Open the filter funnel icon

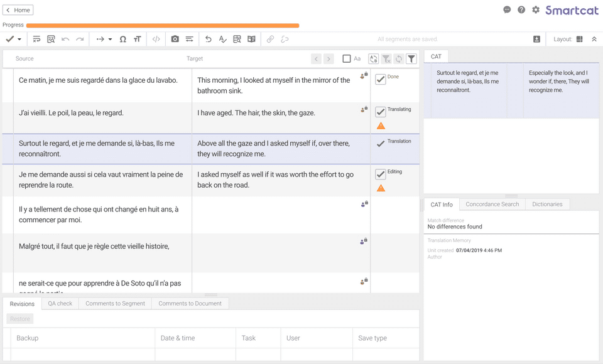pos(411,59)
